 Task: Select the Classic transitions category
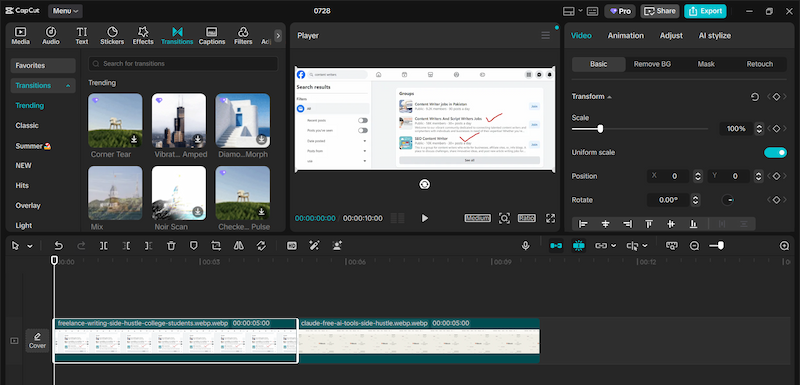point(27,125)
